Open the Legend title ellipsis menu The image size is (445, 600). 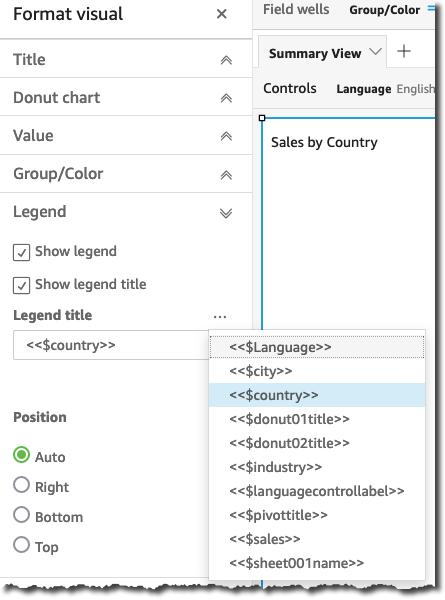click(220, 316)
